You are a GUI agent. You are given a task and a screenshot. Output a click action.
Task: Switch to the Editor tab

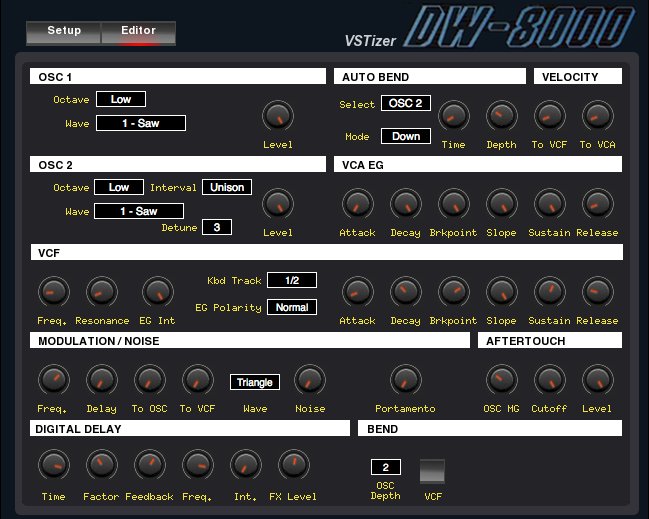pyautogui.click(x=138, y=32)
